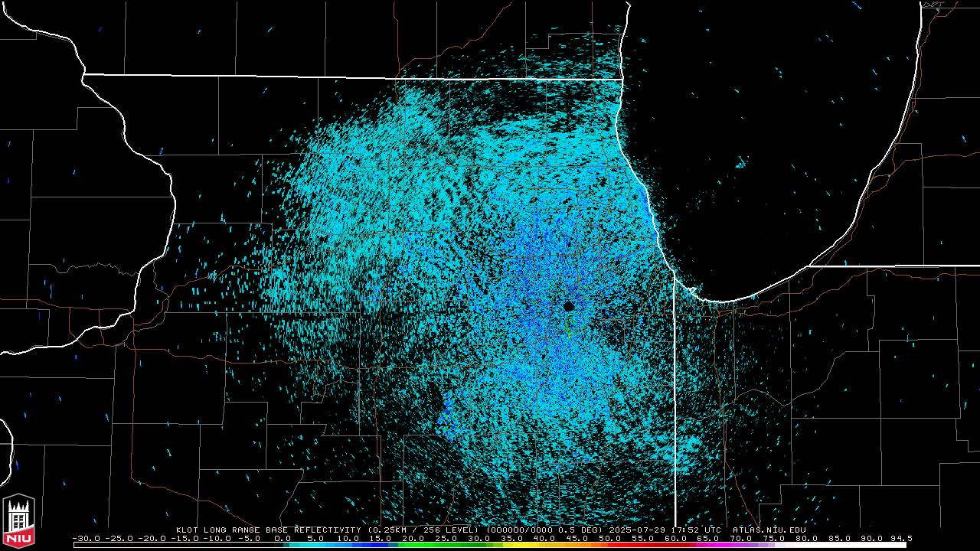
Task: Click the black KLOT radar site dot
Action: click(568, 305)
